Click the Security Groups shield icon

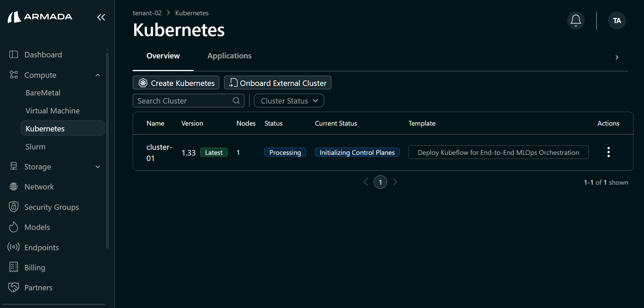point(14,206)
